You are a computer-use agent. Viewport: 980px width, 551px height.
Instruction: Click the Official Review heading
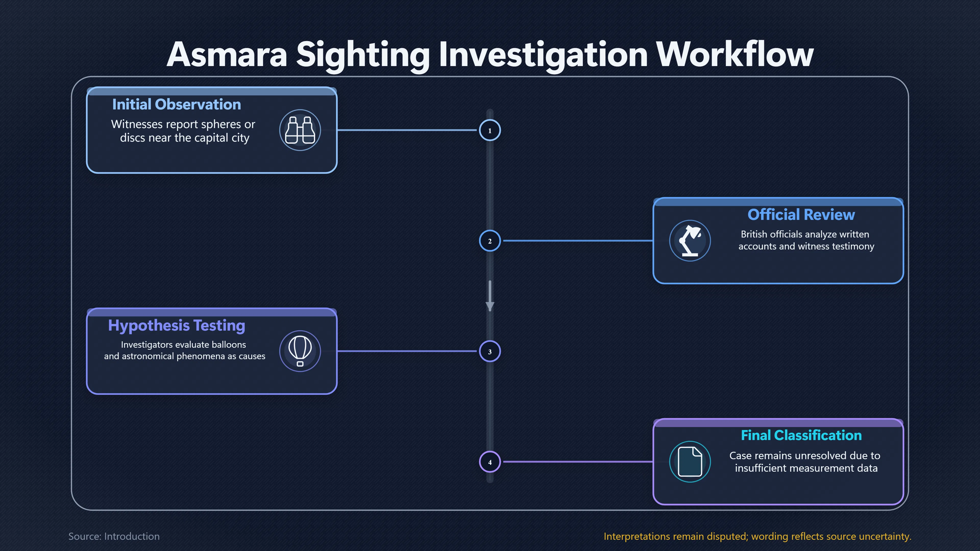pyautogui.click(x=801, y=215)
